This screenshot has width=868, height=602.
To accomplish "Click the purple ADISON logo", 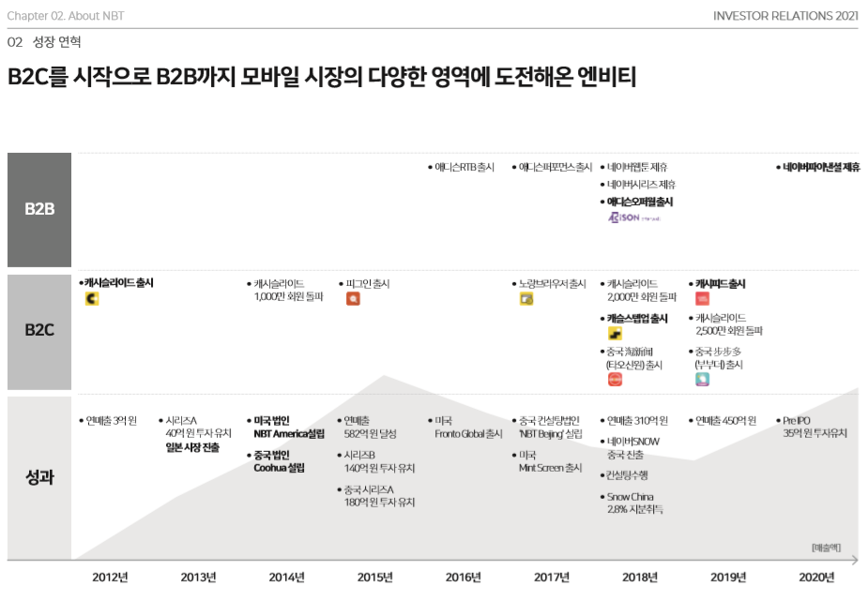I will pos(634,218).
